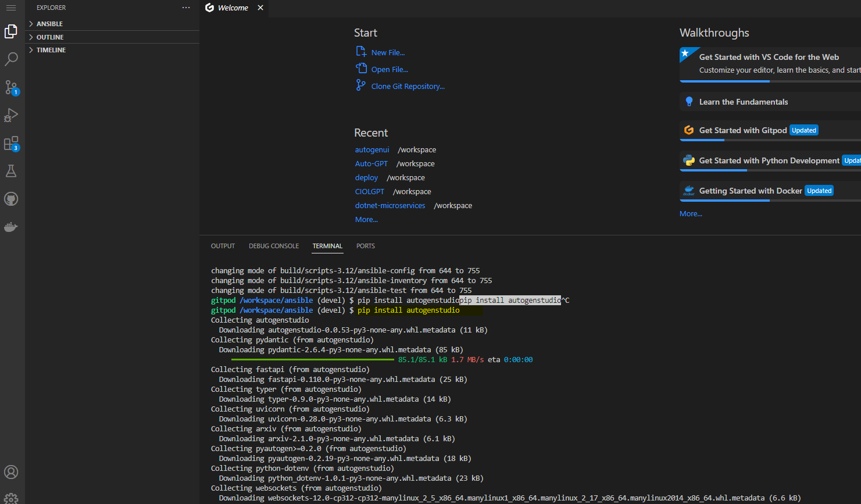Open recent workspace CIOLGPT
Viewport: 861px width, 504px height.
370,191
